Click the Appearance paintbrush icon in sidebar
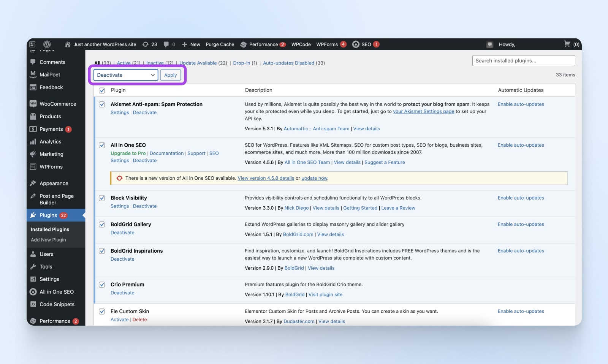608x364 pixels. pos(33,183)
